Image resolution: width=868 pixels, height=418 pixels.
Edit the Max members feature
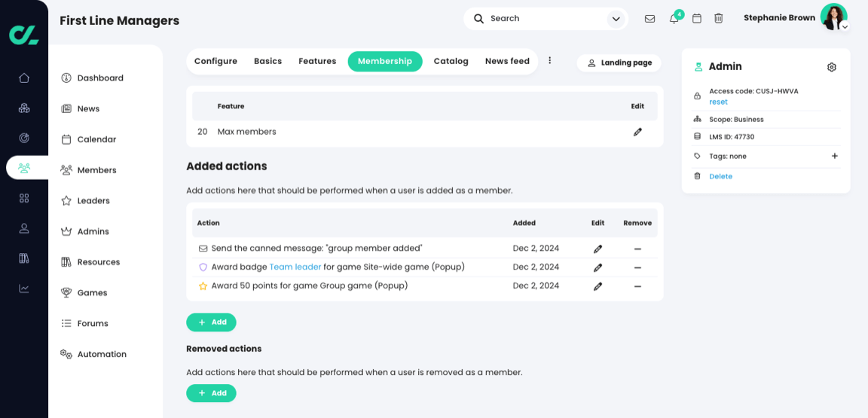click(637, 132)
